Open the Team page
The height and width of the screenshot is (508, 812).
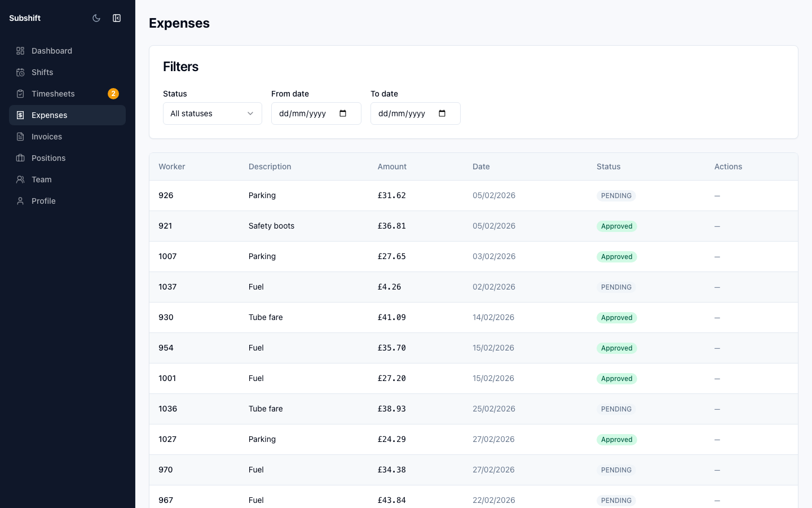click(x=67, y=179)
